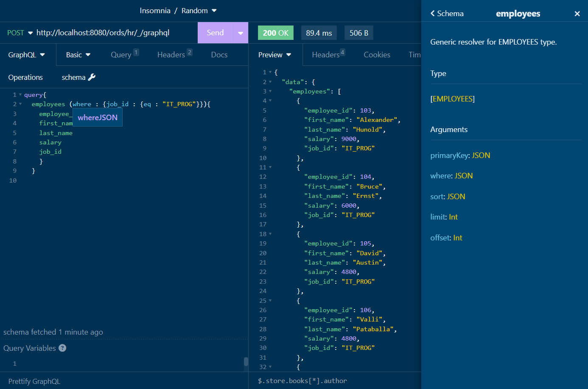
Task: Open the [EMPLOYEES] type link
Action: pyautogui.click(x=453, y=99)
